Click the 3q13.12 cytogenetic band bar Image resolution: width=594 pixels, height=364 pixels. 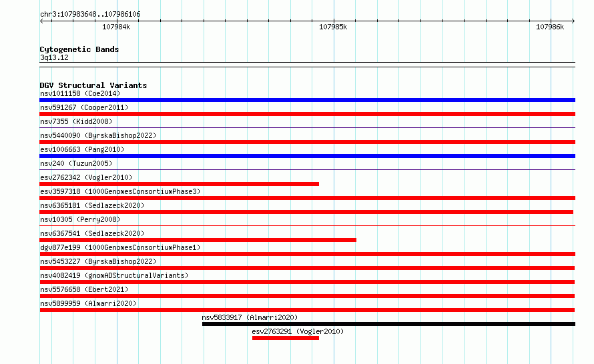pos(307,65)
